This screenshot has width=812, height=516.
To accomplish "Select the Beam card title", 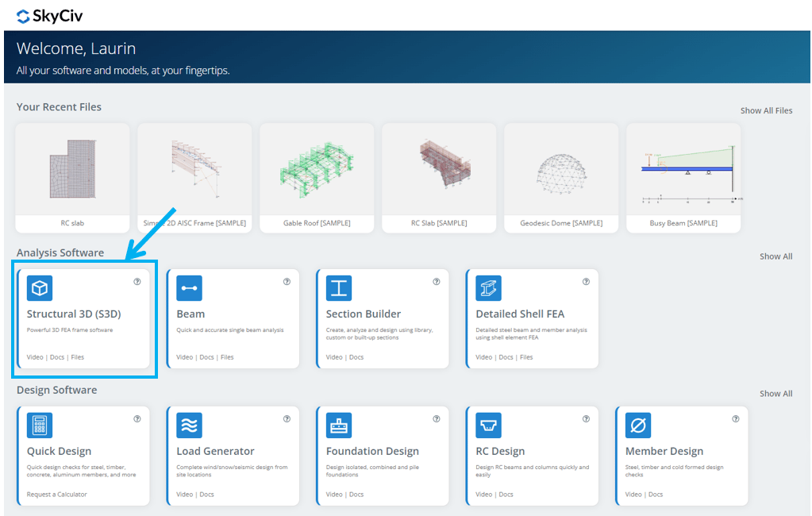I will (190, 314).
